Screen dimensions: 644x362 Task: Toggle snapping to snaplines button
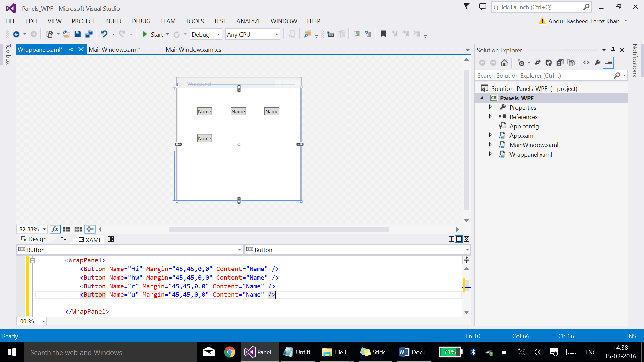pyautogui.click(x=90, y=229)
